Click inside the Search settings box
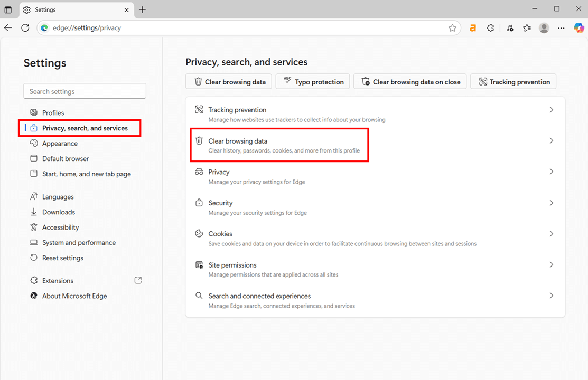The height and width of the screenshot is (380, 588). point(85,91)
